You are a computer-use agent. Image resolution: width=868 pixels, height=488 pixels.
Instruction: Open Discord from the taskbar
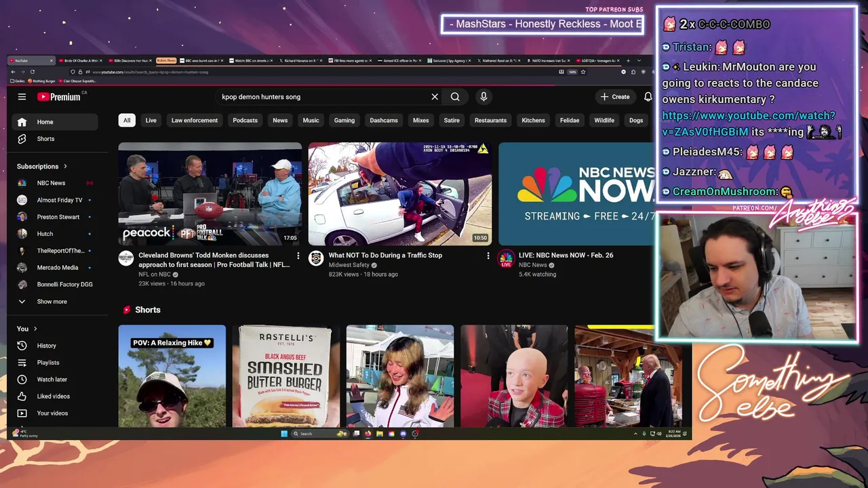point(403,434)
